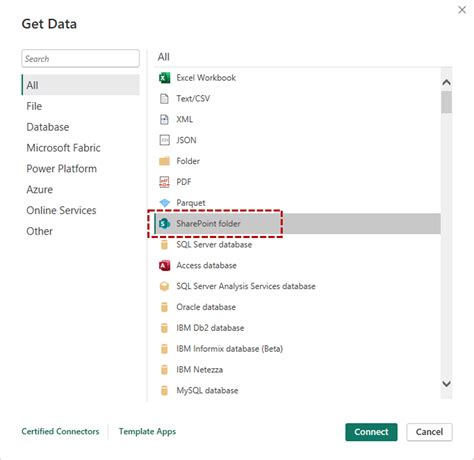Select IBM Informix database (Beta) label

pos(229,349)
